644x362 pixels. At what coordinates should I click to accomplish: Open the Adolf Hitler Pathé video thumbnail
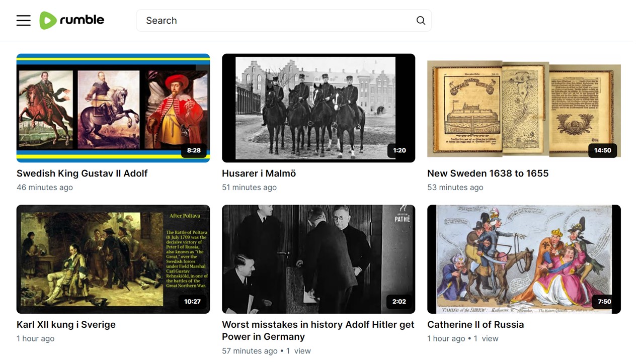318,259
